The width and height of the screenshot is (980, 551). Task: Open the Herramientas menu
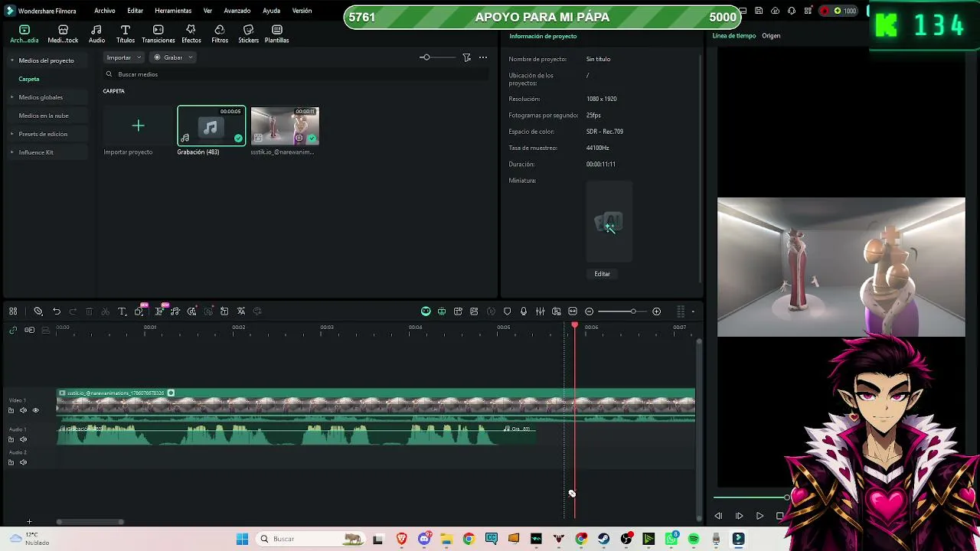[173, 11]
